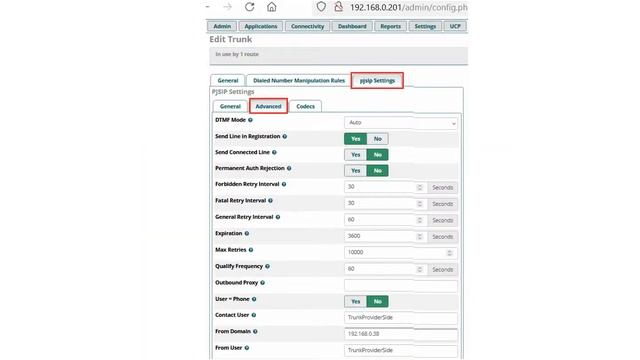
Task: Set User = Phone to No
Action: (378, 301)
